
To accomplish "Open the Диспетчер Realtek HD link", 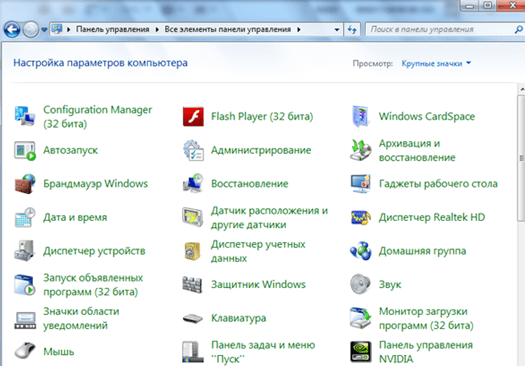I will [x=432, y=217].
